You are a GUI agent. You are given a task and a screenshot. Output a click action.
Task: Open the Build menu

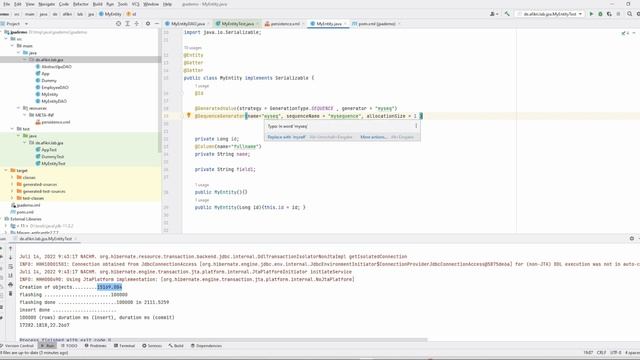97,4
